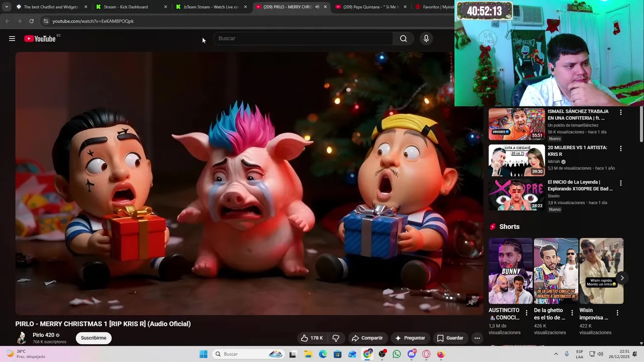Screen dimensions: 644x362
Task: Open the Pirlo 420 channel name link
Action: pyautogui.click(x=43, y=335)
